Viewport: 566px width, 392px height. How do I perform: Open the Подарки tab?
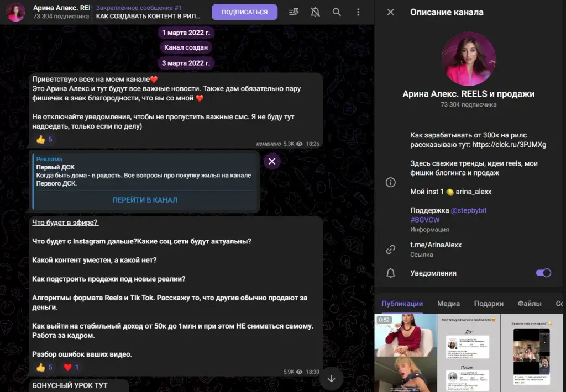click(489, 304)
